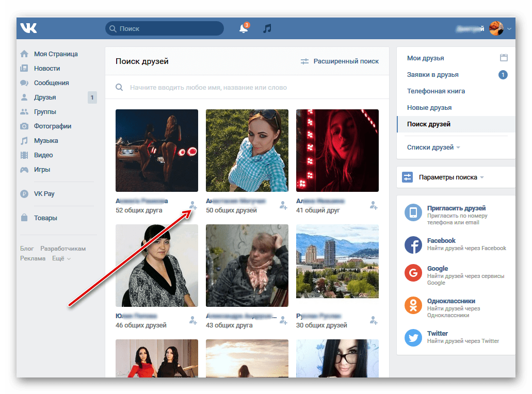Click the home icon next to Моя Страница
Screen dimensions: 532x394
(x=24, y=54)
